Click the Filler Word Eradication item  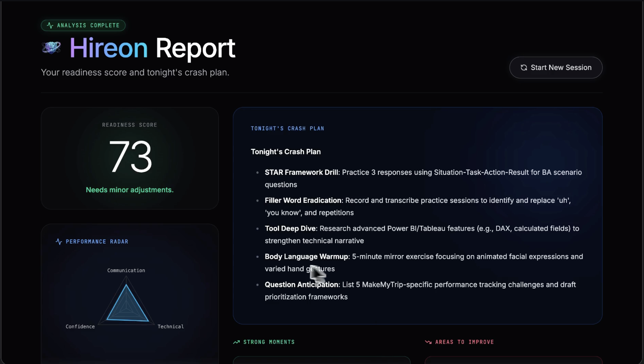[303, 200]
